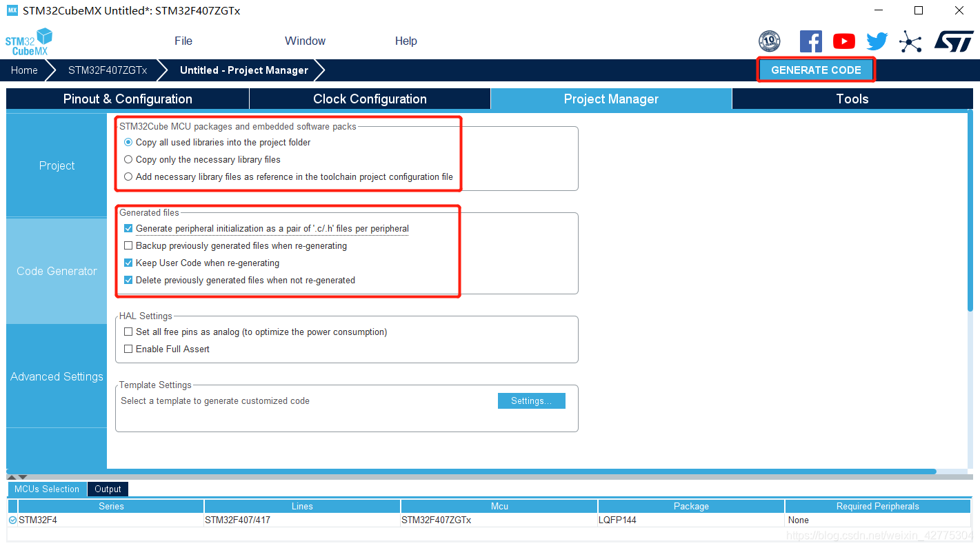Enable Backup previously generated files checkbox
Screen dimensions: 980x548
click(128, 246)
